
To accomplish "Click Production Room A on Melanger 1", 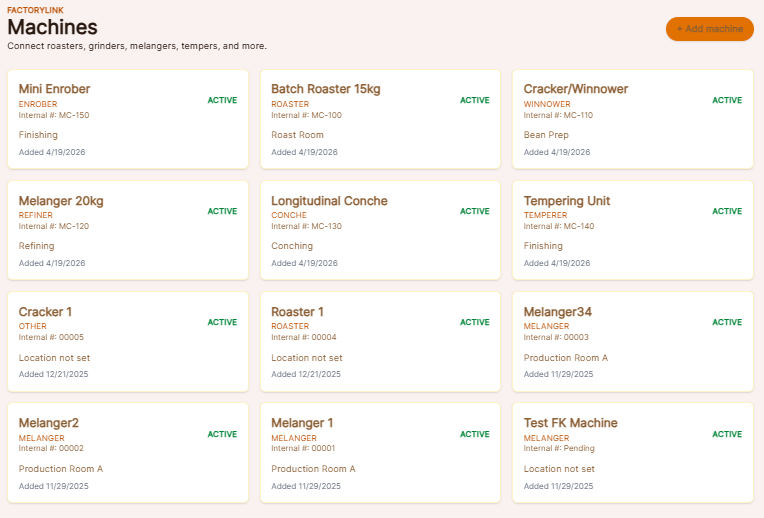I will (x=313, y=469).
